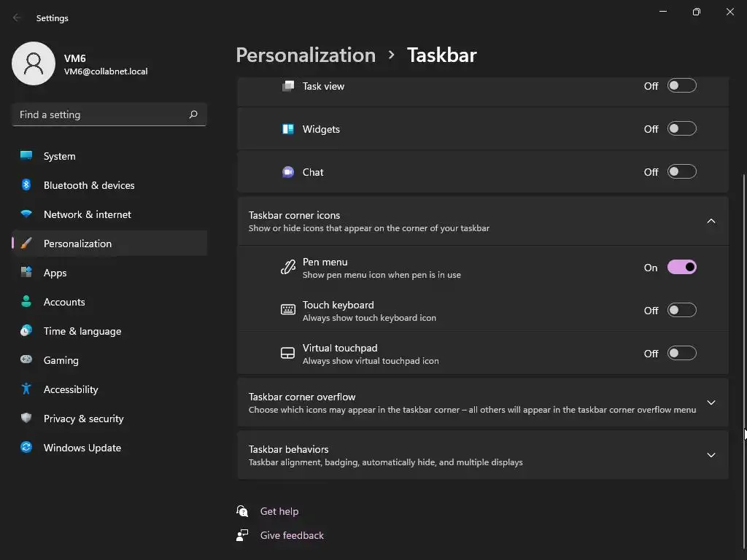Click the Accessibility icon in sidebar

(x=26, y=389)
